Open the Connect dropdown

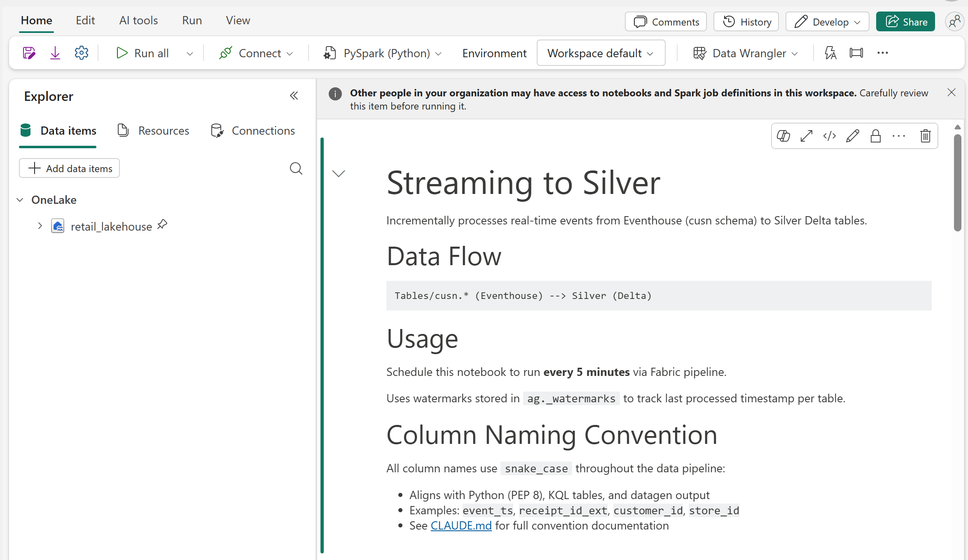click(256, 53)
